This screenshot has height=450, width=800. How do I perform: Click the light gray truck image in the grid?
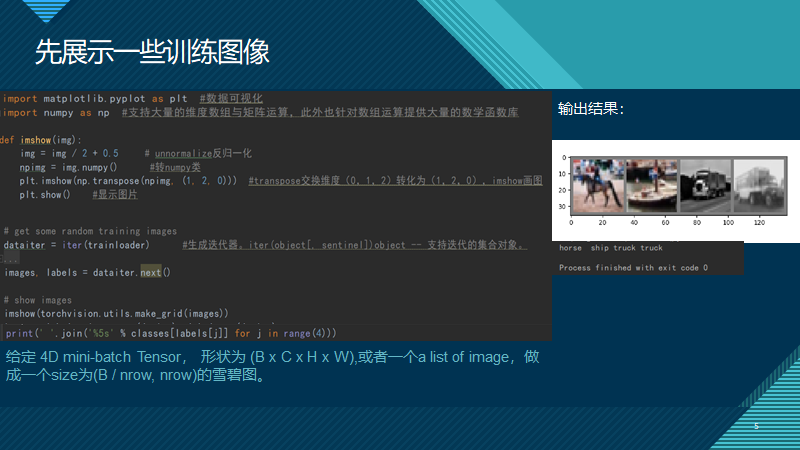tap(758, 186)
